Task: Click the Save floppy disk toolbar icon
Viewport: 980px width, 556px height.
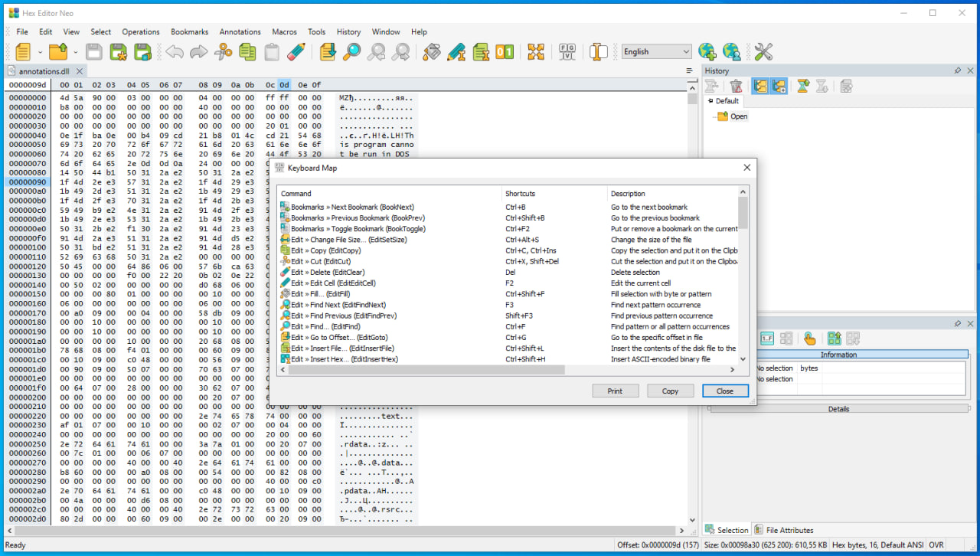Action: point(93,52)
